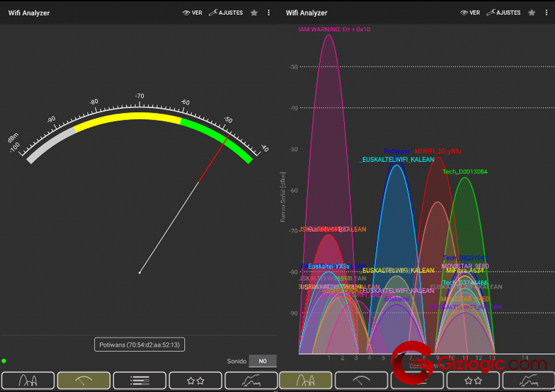This screenshot has width=555, height=392.
Task: Toggle the Sonido NO switch
Action: click(263, 361)
